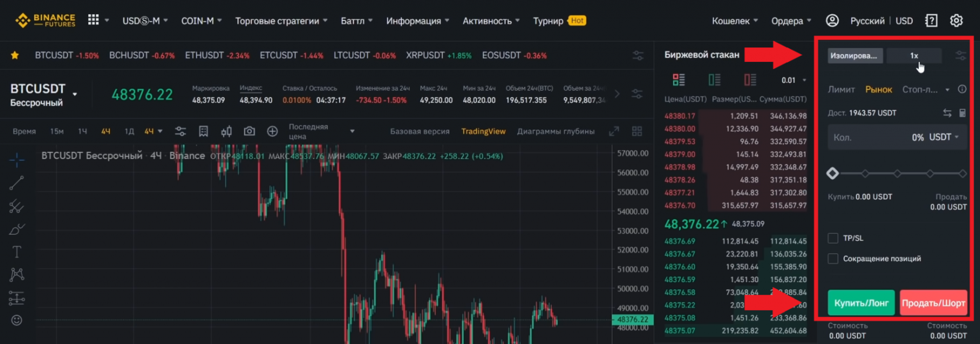Image resolution: width=980 pixels, height=344 pixels.
Task: Click the transfer arrows icon near balance
Action: click(947, 113)
